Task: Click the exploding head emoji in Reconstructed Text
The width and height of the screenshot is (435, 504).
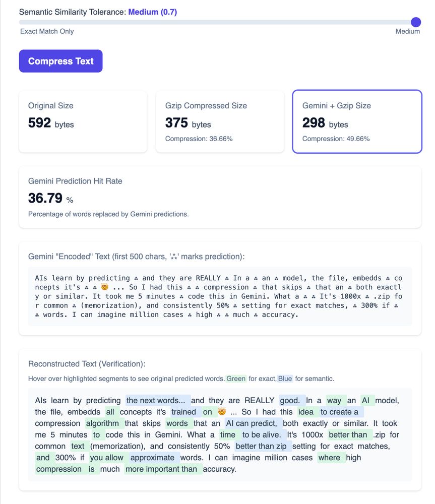Action: click(x=221, y=412)
